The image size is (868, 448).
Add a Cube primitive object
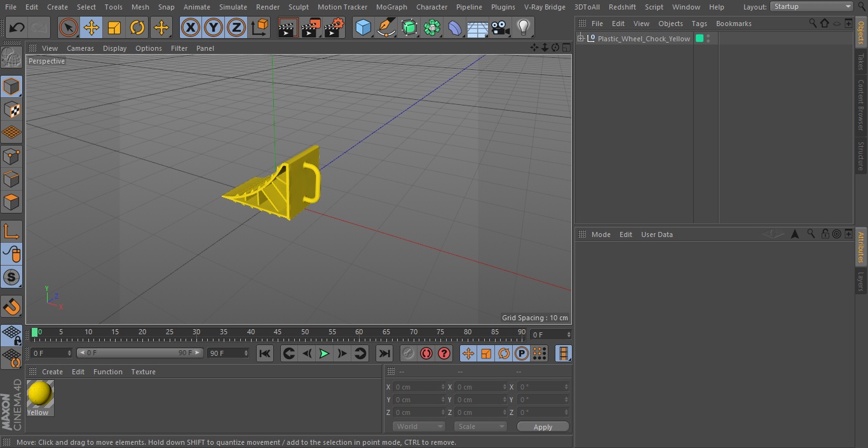coord(363,27)
